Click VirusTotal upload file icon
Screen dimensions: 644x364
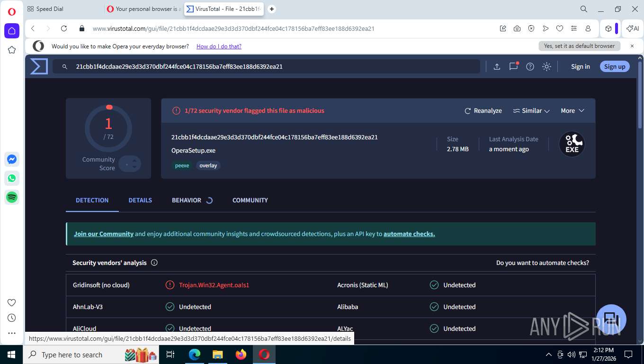[x=497, y=66]
